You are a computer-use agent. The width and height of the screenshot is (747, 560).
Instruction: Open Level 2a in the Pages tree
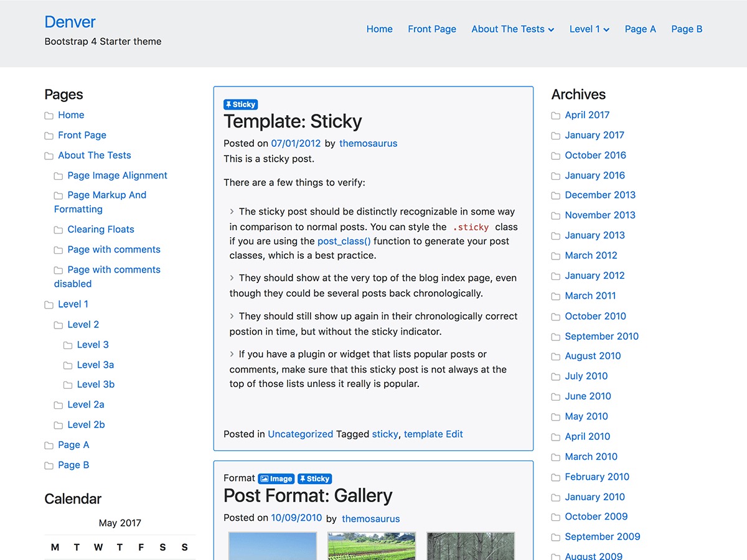(86, 404)
